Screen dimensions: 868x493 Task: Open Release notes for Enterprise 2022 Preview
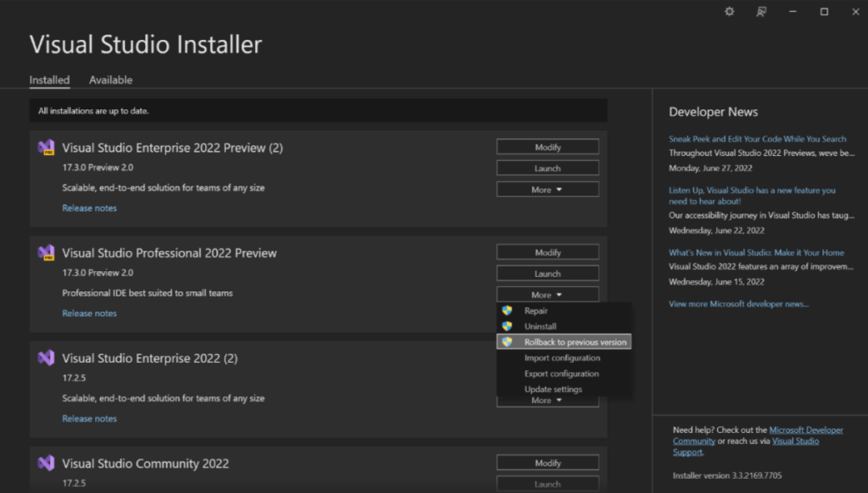89,208
